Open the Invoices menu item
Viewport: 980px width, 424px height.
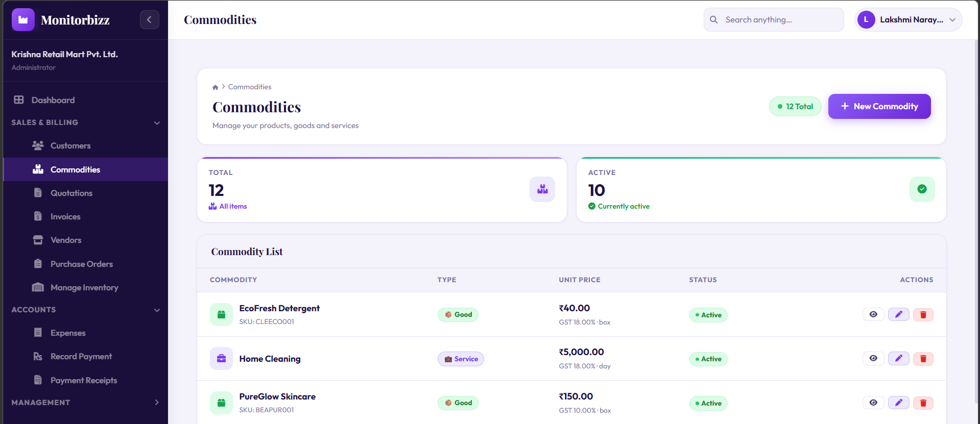[x=65, y=217]
